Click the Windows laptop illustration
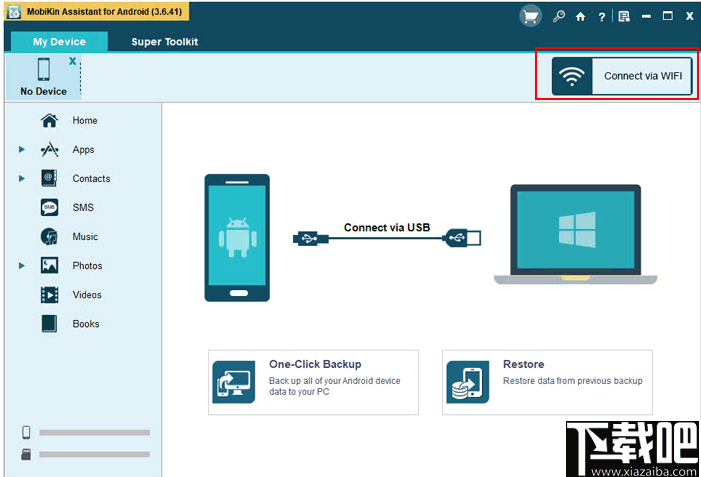Image resolution: width=701 pixels, height=477 pixels. 575,234
